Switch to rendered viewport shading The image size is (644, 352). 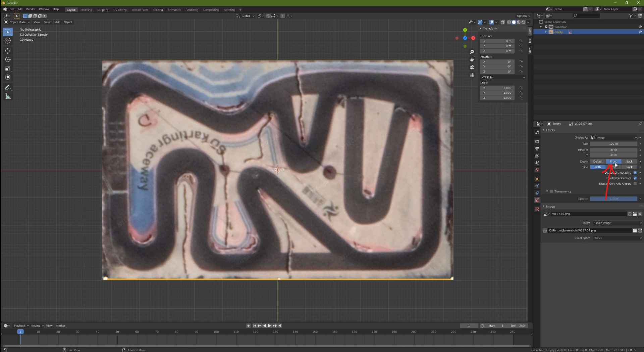(523, 22)
